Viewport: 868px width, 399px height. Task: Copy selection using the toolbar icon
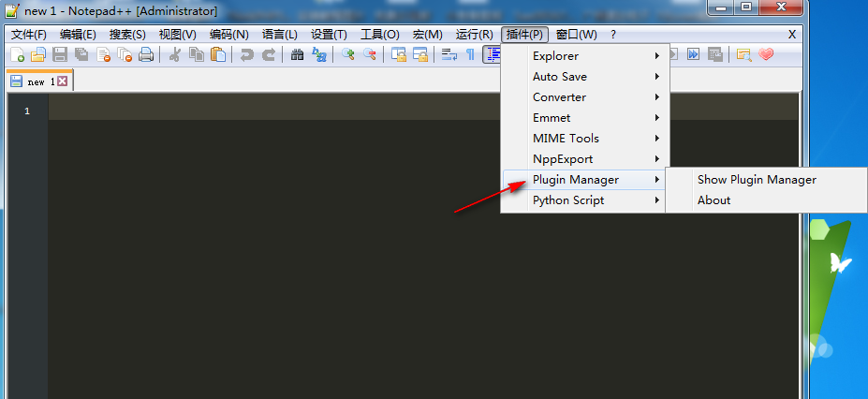point(197,54)
